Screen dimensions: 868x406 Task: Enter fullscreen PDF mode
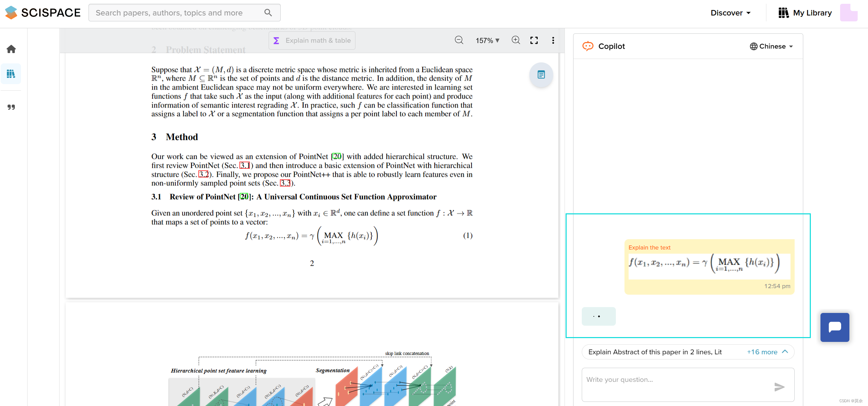tap(534, 40)
